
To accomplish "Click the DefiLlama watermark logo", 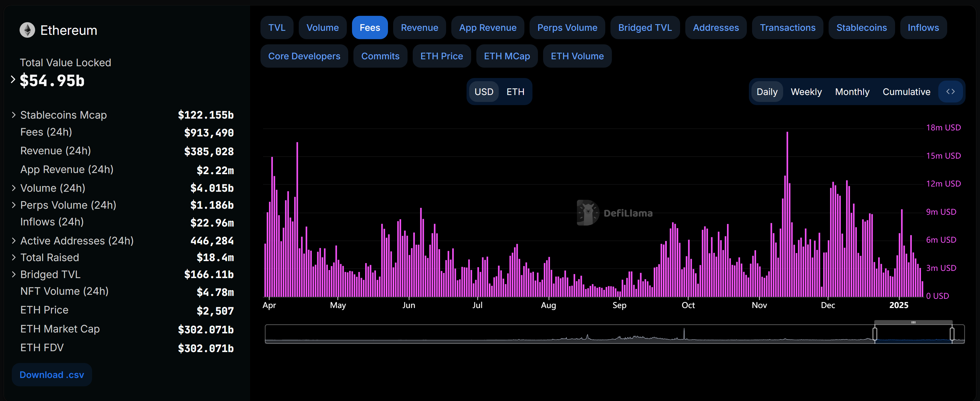I will [588, 213].
